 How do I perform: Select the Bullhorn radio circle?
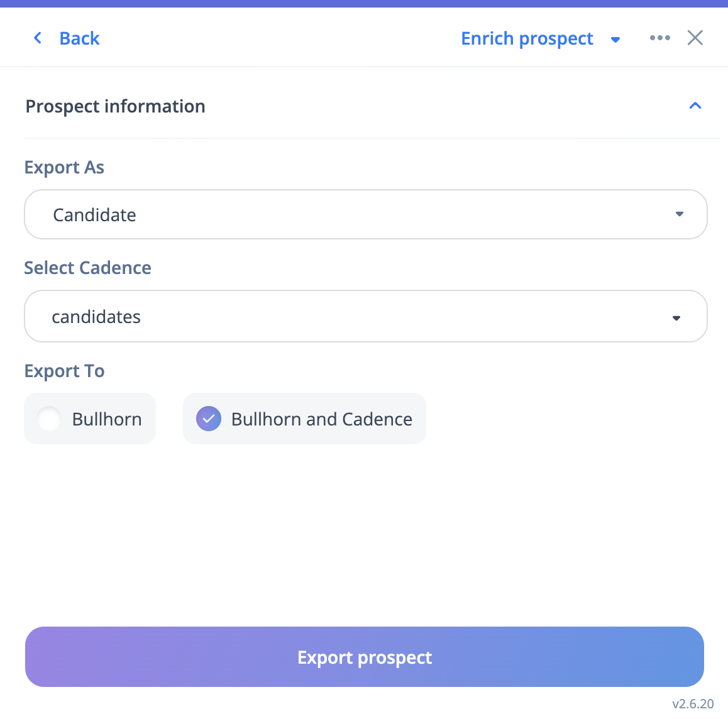(49, 419)
